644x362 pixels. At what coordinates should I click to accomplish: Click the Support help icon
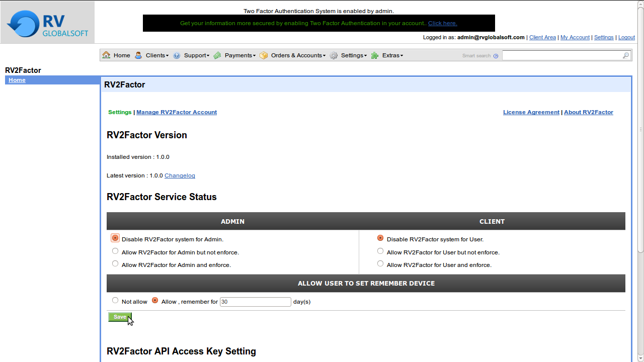point(177,55)
